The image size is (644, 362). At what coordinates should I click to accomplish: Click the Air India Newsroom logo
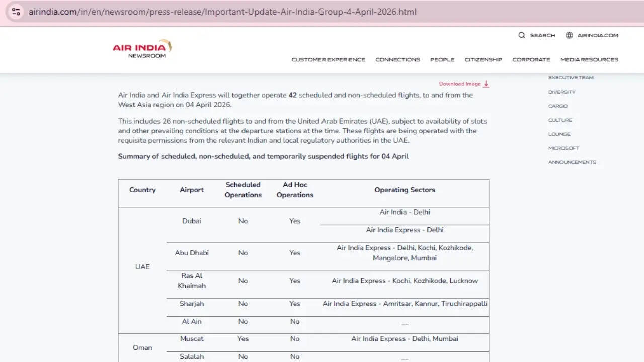pos(141,49)
